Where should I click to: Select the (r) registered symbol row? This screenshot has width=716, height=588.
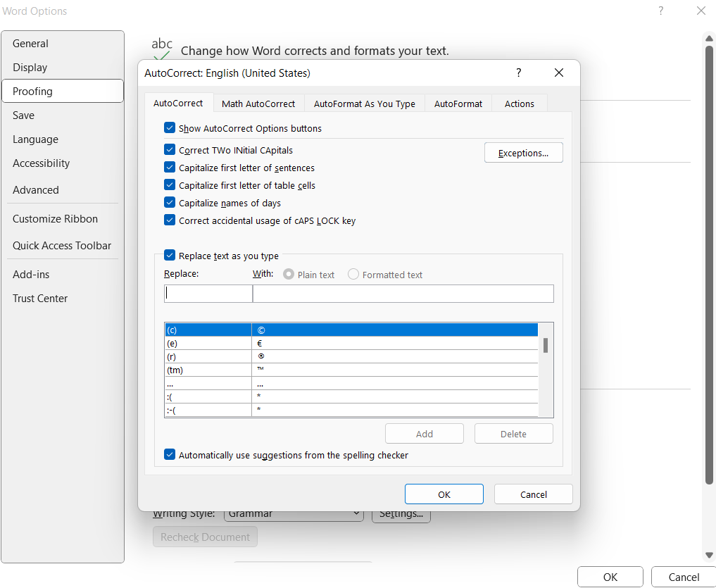pos(351,356)
